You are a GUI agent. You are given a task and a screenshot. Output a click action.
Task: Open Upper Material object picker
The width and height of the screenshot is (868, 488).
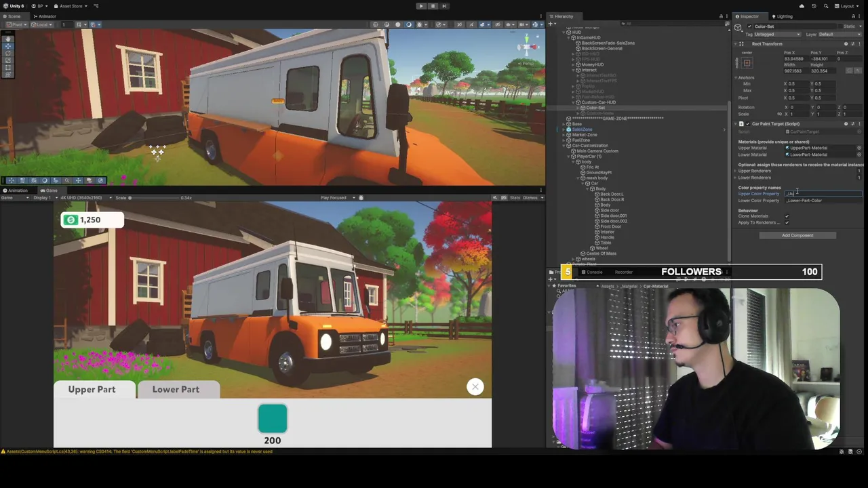coord(859,148)
